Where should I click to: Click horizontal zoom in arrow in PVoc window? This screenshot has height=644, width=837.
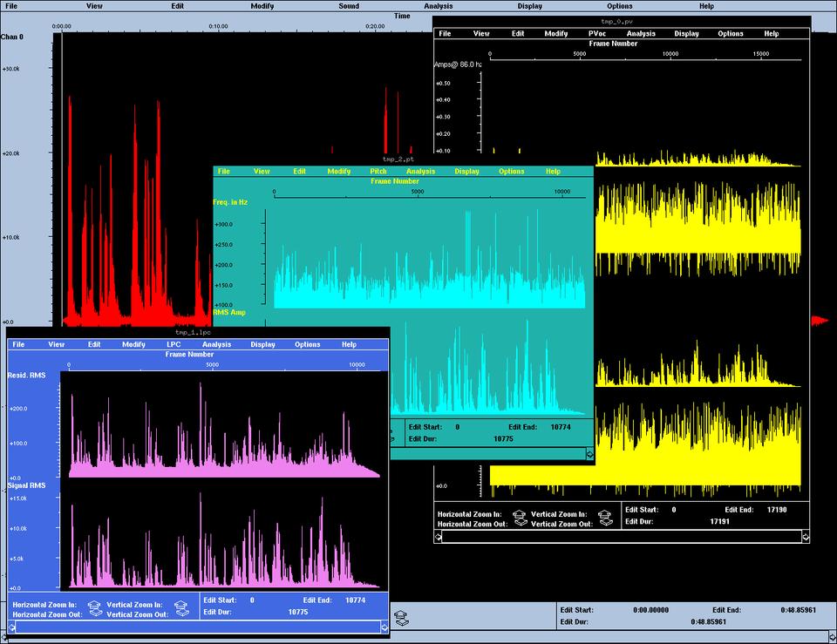519,514
